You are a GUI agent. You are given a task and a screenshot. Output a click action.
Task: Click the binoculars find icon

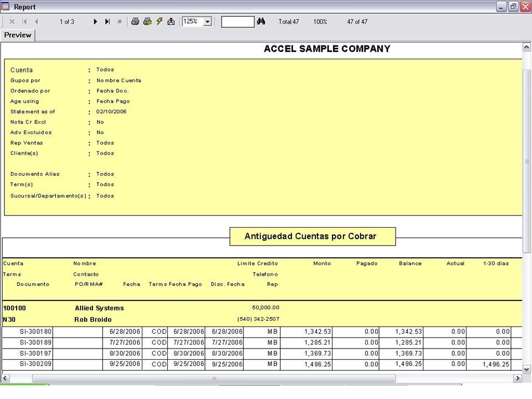(261, 22)
